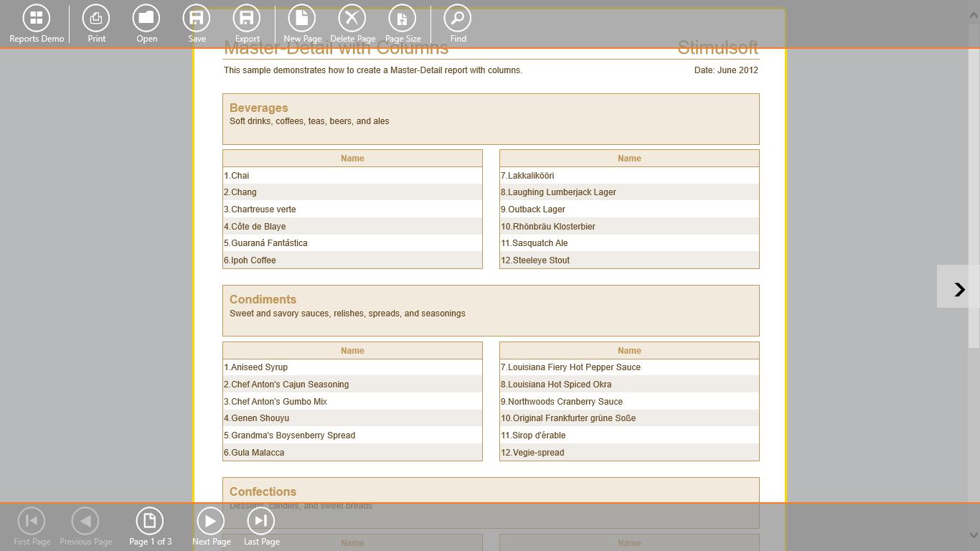The image size is (980, 551).
Task: Click the scrollbar down arrow
Action: 974,535
